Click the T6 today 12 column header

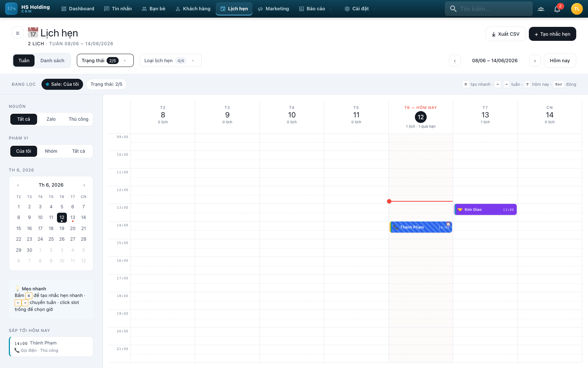click(421, 117)
